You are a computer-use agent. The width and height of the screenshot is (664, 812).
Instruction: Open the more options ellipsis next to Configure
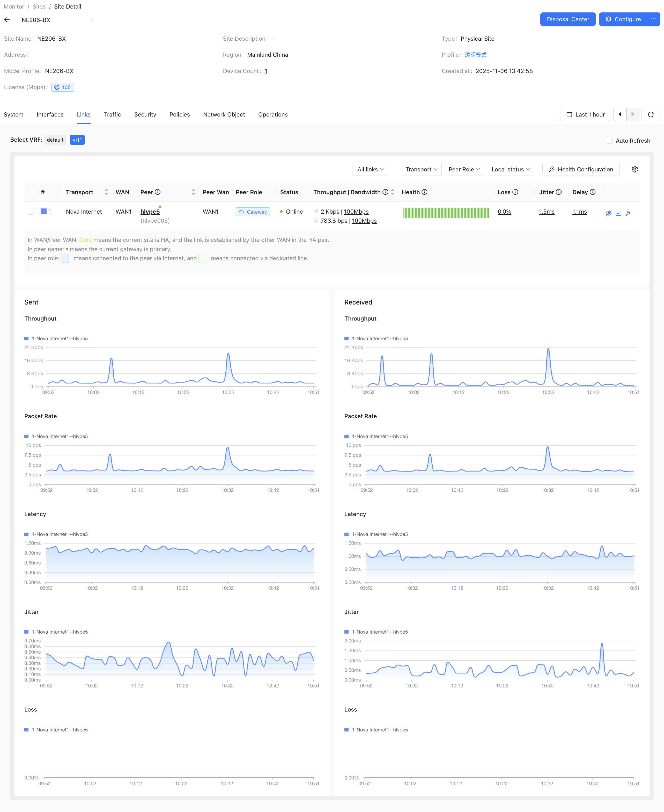click(653, 19)
